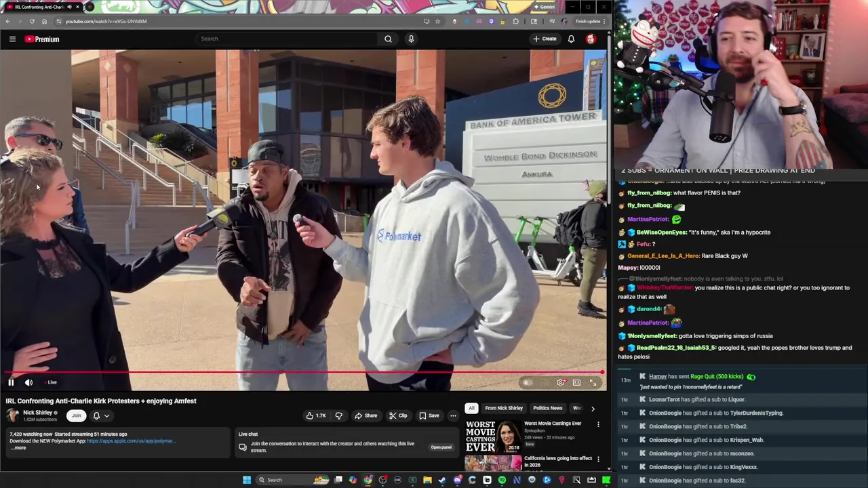Click the YouTube search magnifier button

tap(388, 39)
